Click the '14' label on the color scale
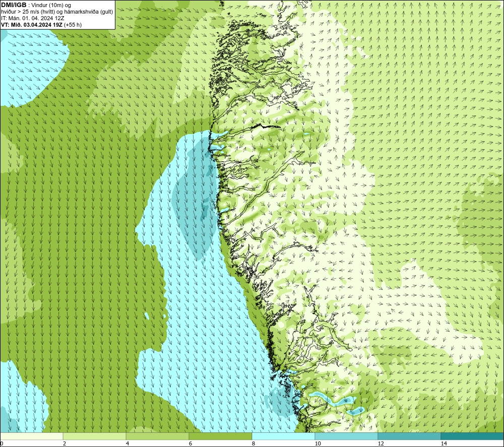 coord(444,444)
